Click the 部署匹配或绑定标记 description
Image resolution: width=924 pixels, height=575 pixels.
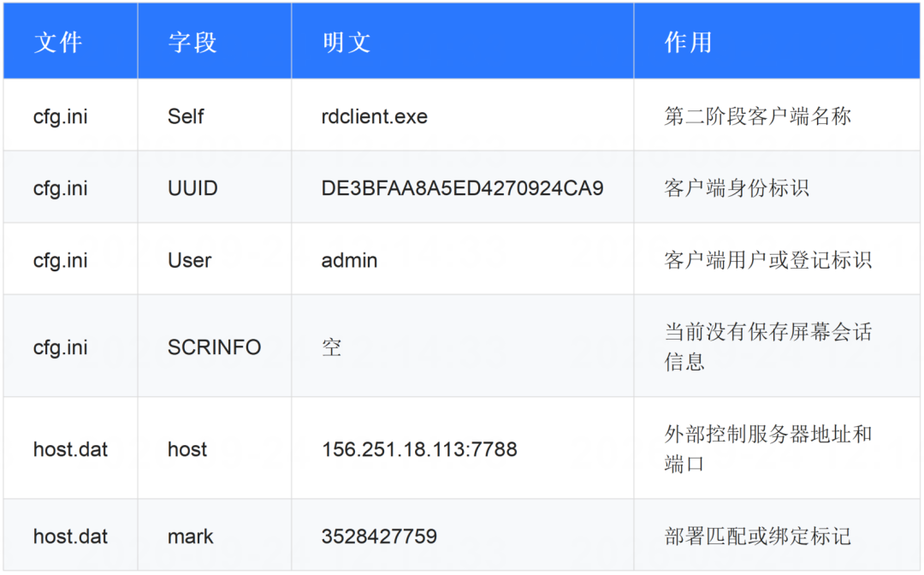click(758, 536)
